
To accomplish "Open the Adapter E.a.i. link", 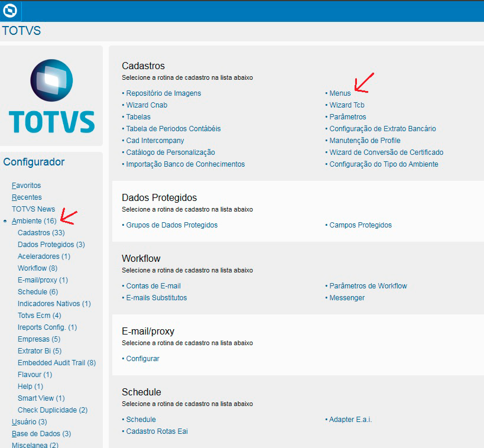I will click(350, 420).
